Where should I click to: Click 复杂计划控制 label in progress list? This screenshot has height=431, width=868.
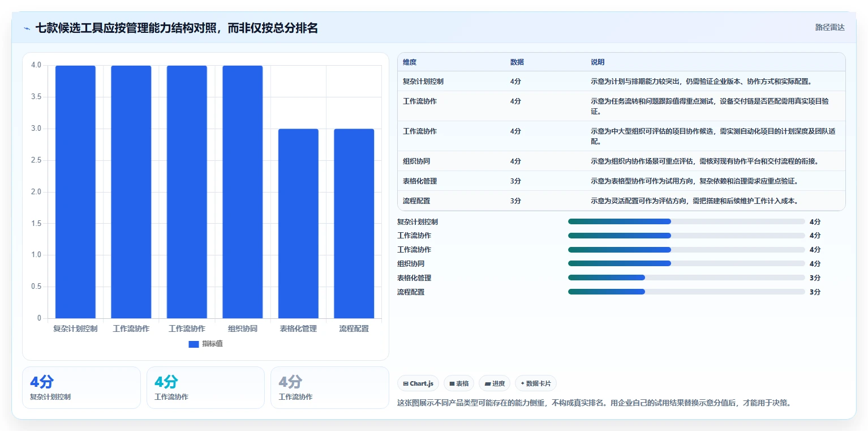coord(418,222)
